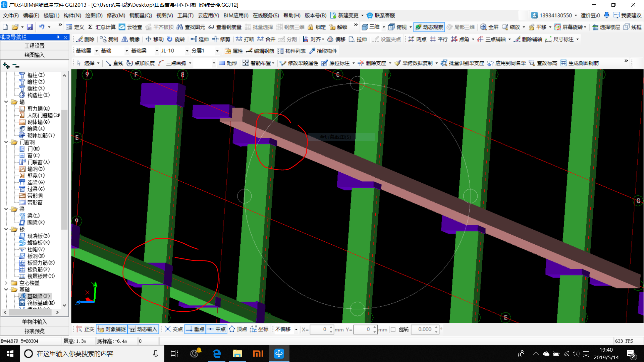Viewport: 644px width, 362px height.
Task: Click the save file icon
Action: coord(30,27)
